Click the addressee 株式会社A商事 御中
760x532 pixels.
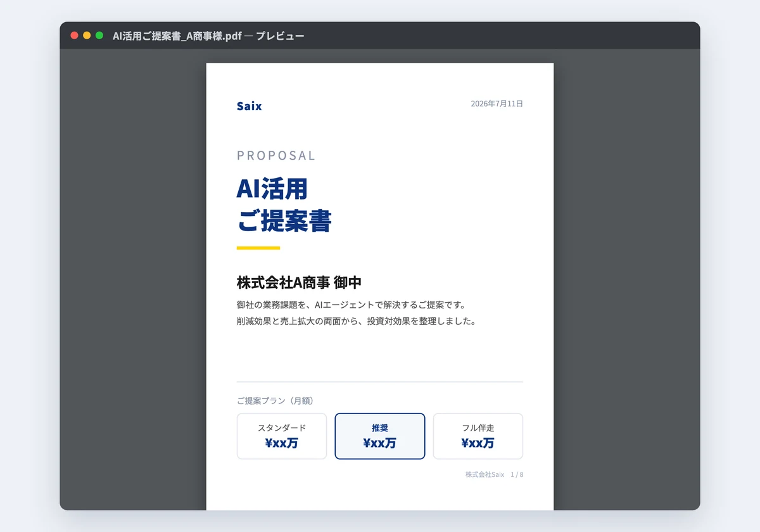point(299,282)
